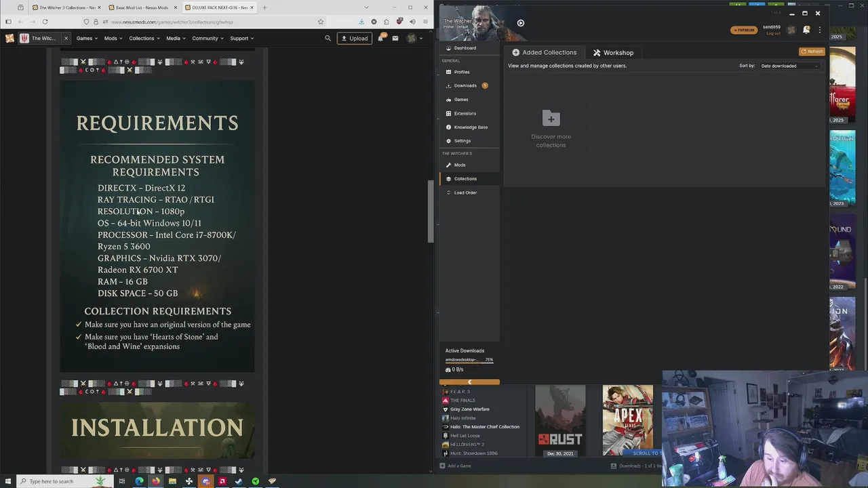Click the Refresh button in Vortex

[x=812, y=52]
